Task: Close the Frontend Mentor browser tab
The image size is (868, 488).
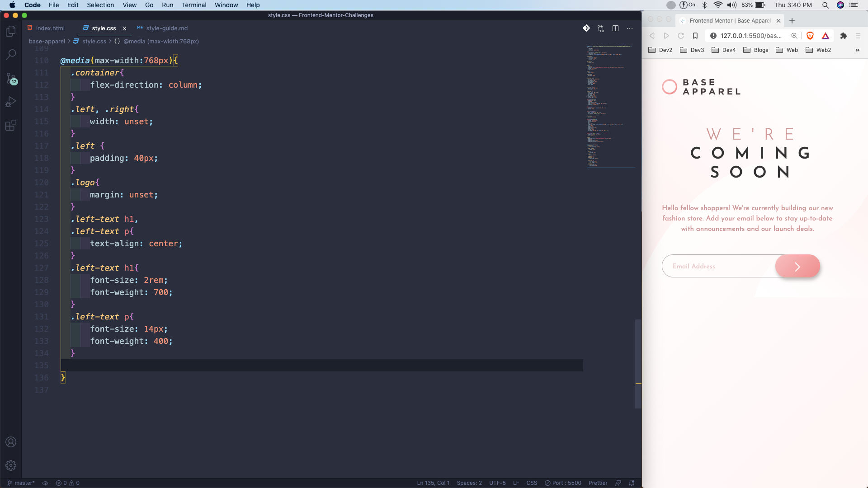Action: click(x=778, y=21)
